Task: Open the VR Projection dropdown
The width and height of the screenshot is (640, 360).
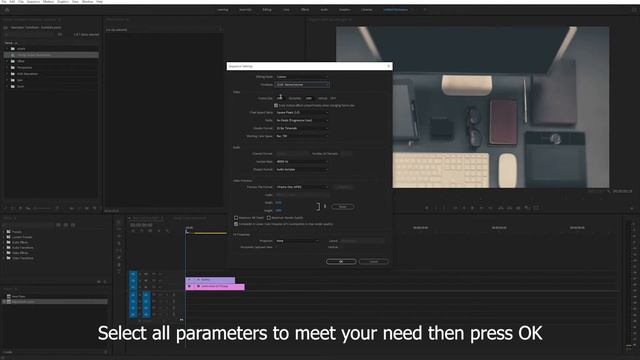Action: [x=297, y=241]
